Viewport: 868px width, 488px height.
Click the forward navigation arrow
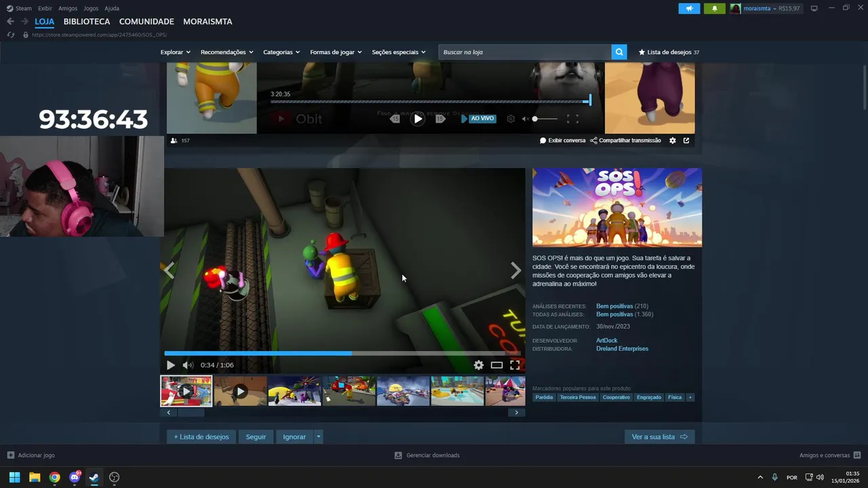24,22
